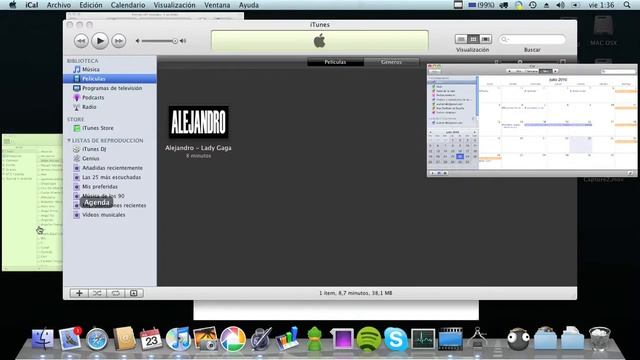This screenshot has width=640, height=360.
Task: Open the Archivo menu
Action: point(59,5)
